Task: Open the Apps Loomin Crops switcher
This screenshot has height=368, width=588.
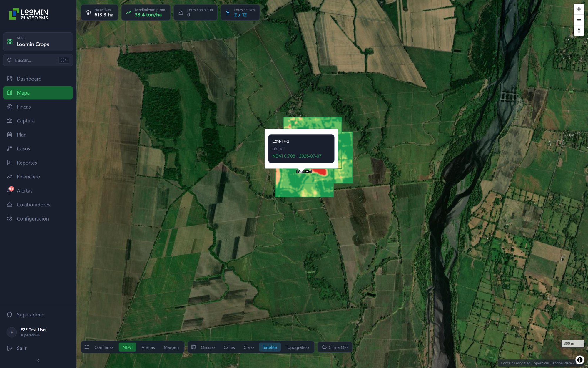Action: click(38, 42)
